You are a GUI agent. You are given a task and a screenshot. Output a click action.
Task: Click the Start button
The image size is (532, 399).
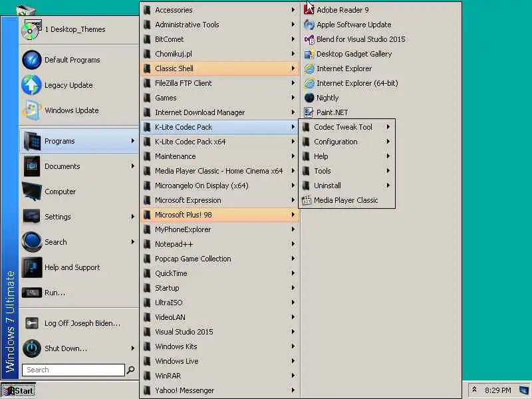click(x=18, y=390)
